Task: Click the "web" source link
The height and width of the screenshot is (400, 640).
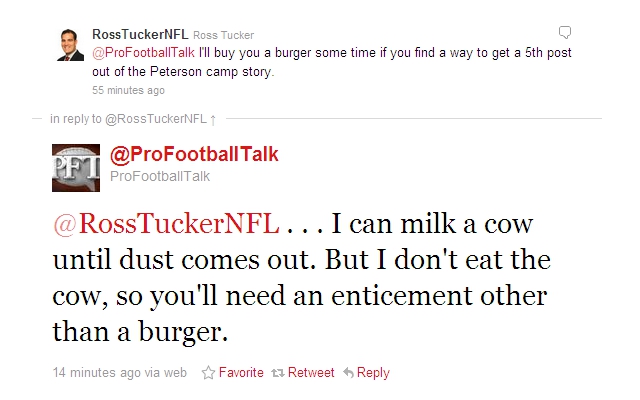Action: pos(175,373)
